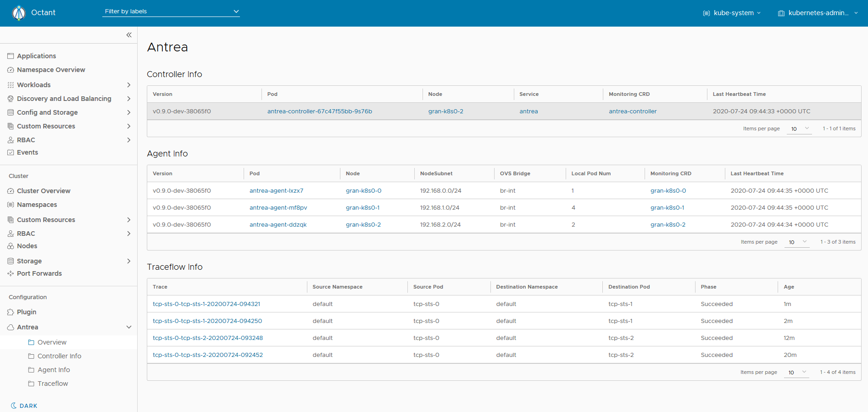Open Applications in sidebar
Screen dimensions: 868x412
point(36,56)
